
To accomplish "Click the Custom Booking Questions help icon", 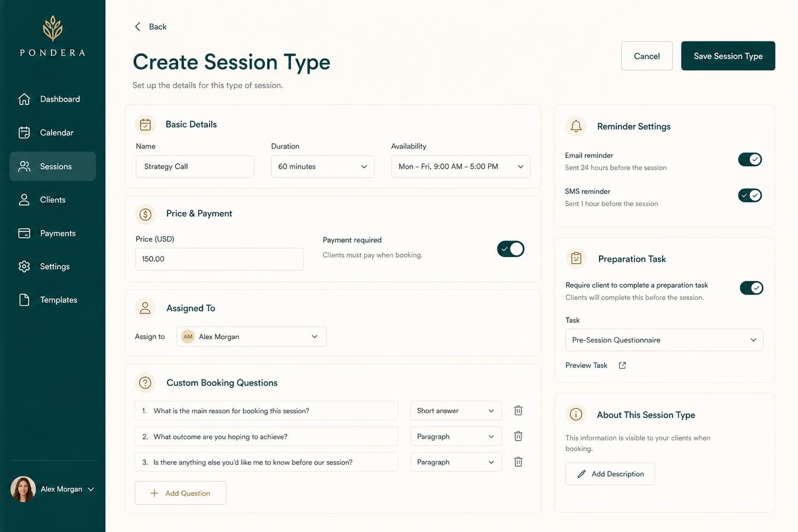I will click(145, 383).
